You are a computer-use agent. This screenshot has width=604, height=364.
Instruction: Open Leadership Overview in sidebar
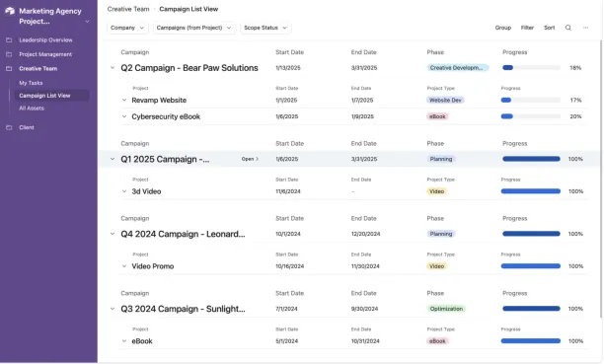pos(45,40)
